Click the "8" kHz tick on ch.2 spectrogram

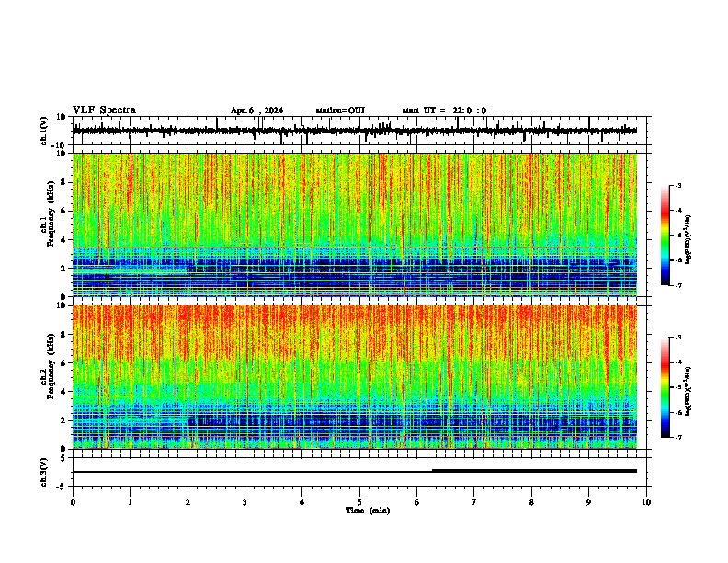pyautogui.click(x=63, y=335)
